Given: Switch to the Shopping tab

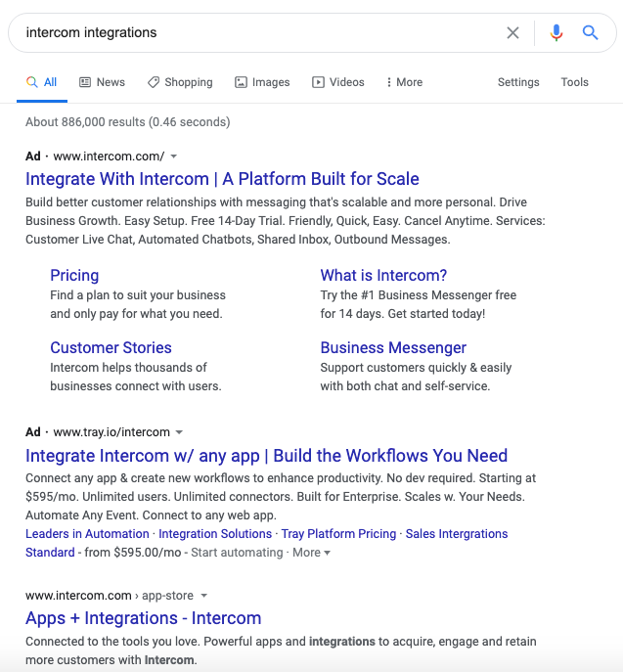Looking at the screenshot, I should pyautogui.click(x=180, y=82).
